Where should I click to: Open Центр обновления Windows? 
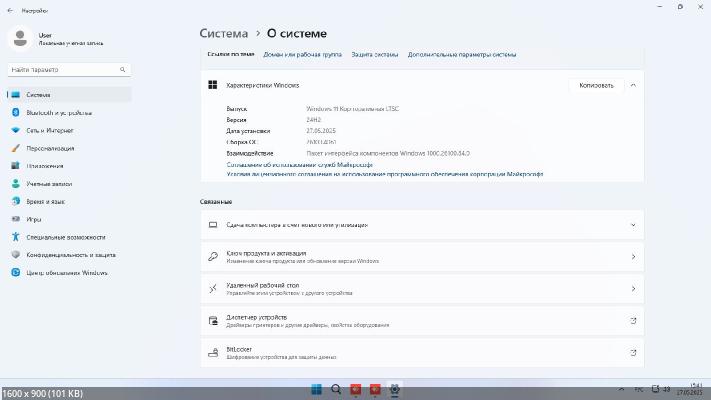coord(69,273)
